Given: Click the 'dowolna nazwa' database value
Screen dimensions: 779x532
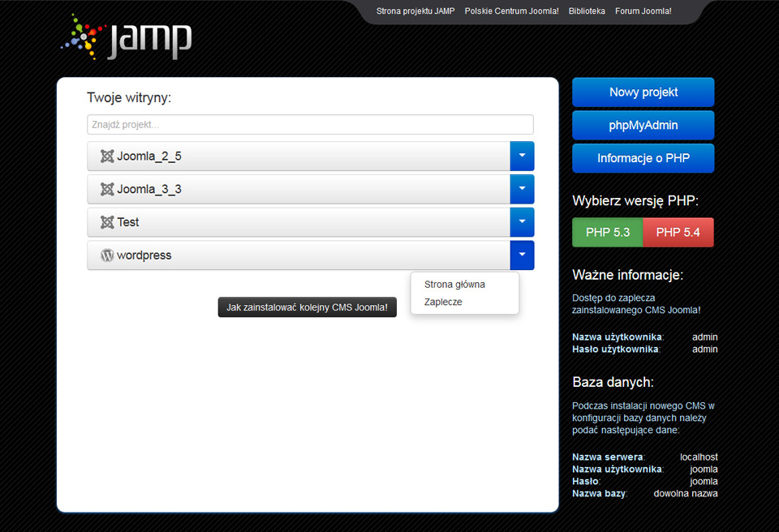Looking at the screenshot, I should [x=686, y=494].
